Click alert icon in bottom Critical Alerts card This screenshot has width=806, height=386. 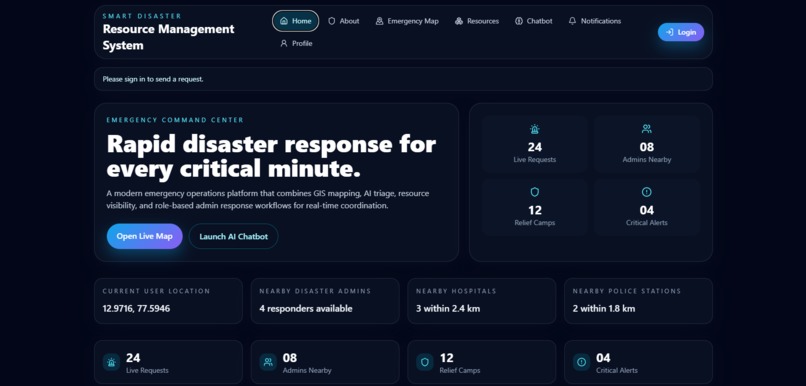pos(581,362)
